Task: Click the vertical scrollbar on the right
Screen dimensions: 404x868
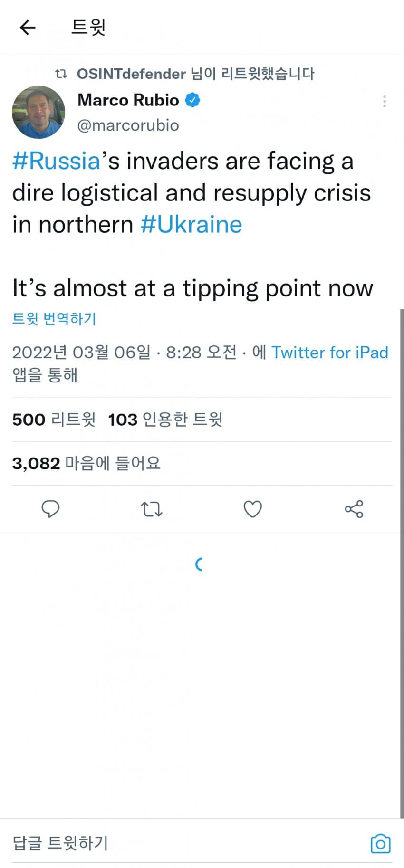Action: click(x=402, y=561)
